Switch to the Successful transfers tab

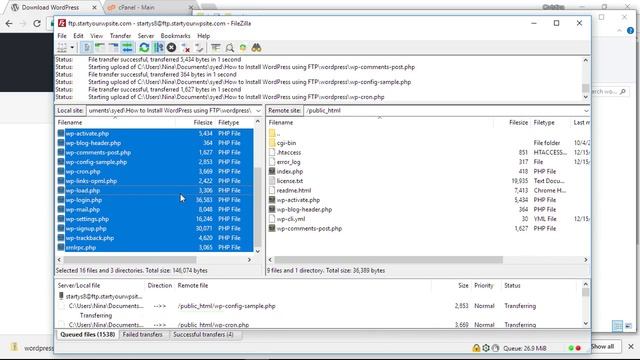click(x=203, y=334)
